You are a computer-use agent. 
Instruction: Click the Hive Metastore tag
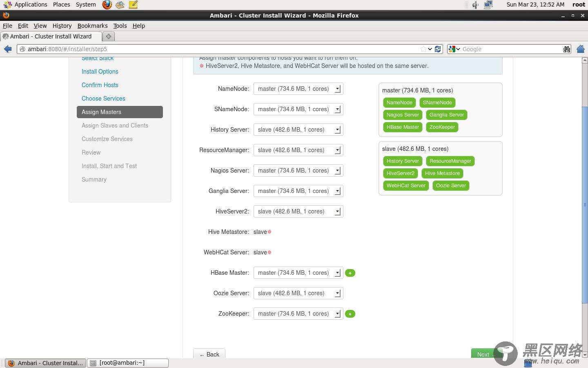click(x=442, y=173)
